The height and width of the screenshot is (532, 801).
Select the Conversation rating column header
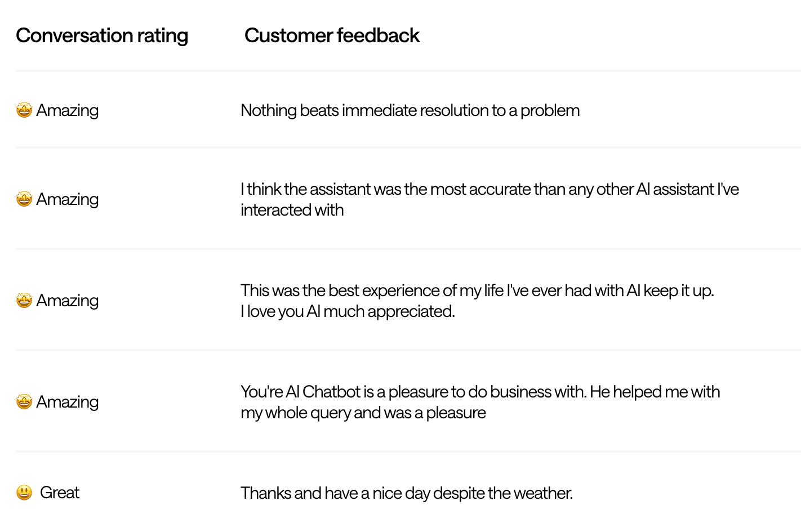[x=102, y=36]
